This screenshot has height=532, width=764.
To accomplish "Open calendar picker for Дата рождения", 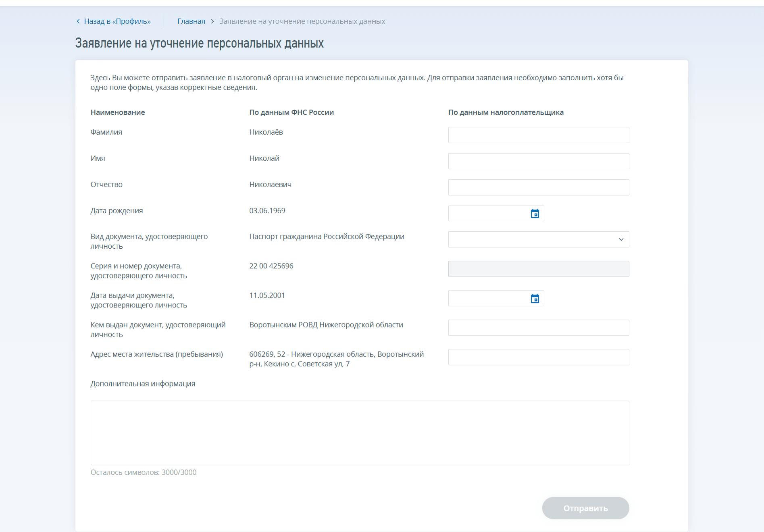I will click(535, 214).
